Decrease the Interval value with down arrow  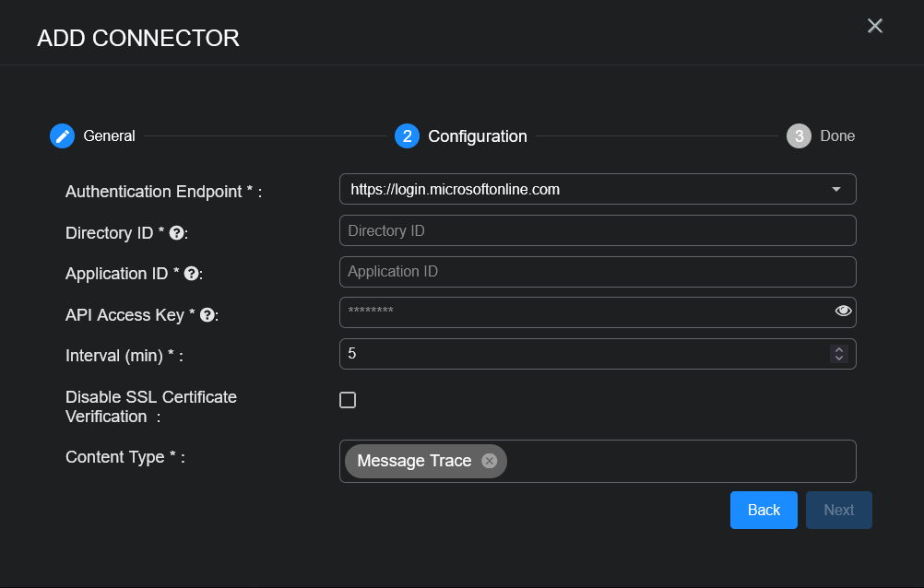(x=838, y=359)
